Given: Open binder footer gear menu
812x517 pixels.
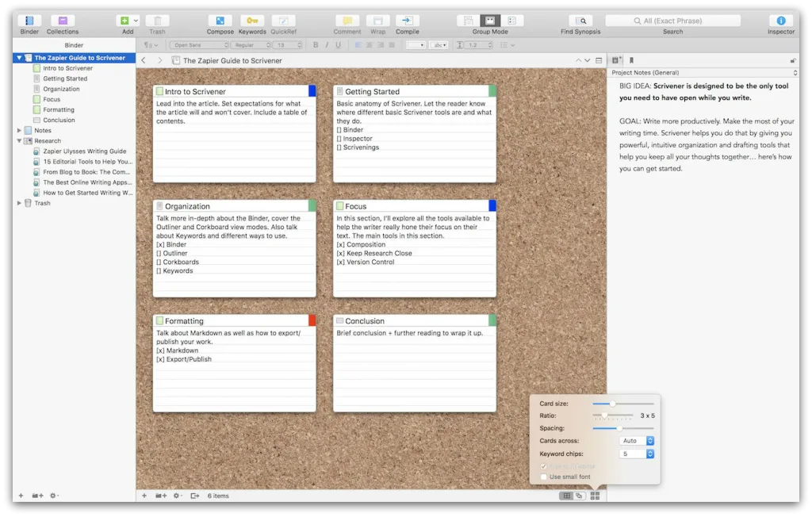Looking at the screenshot, I should pos(54,496).
